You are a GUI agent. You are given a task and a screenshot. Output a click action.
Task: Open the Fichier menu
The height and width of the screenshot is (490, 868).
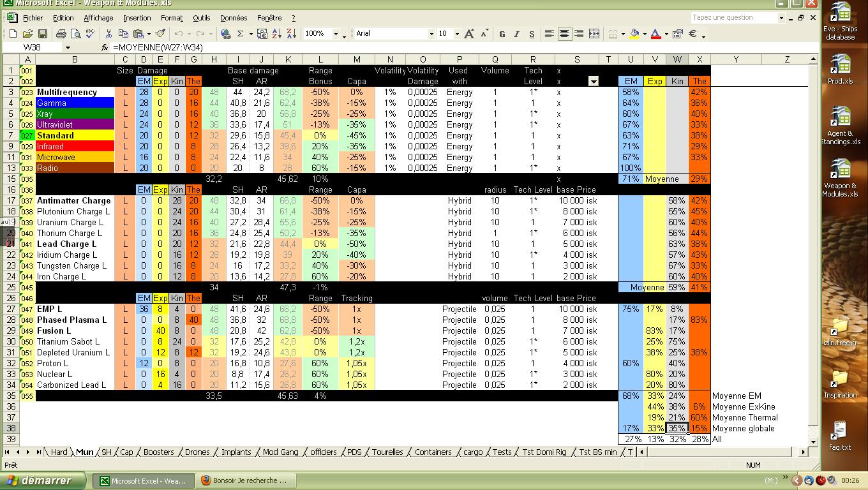click(33, 18)
